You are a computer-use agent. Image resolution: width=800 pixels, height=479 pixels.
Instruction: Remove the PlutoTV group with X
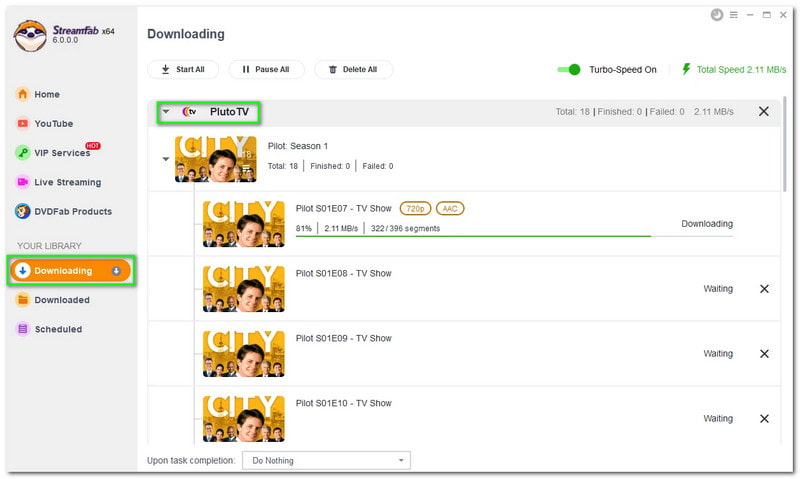(x=764, y=111)
